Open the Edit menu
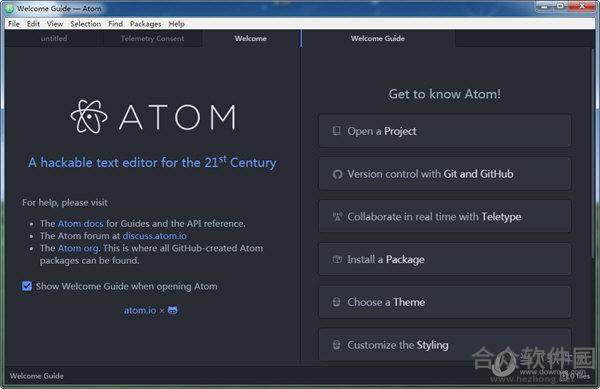600x389 pixels. click(33, 24)
